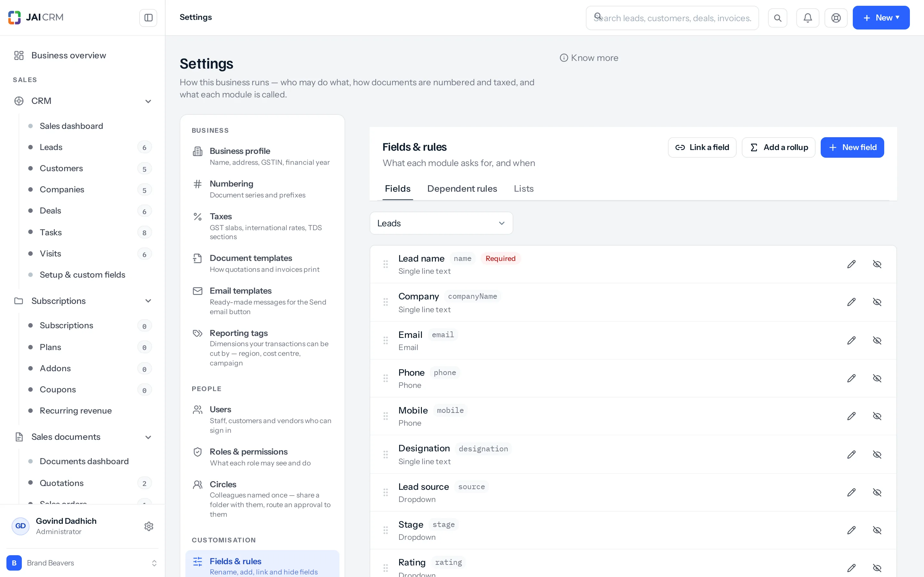Edit the Lead source field
This screenshot has width=924, height=577.
click(851, 492)
